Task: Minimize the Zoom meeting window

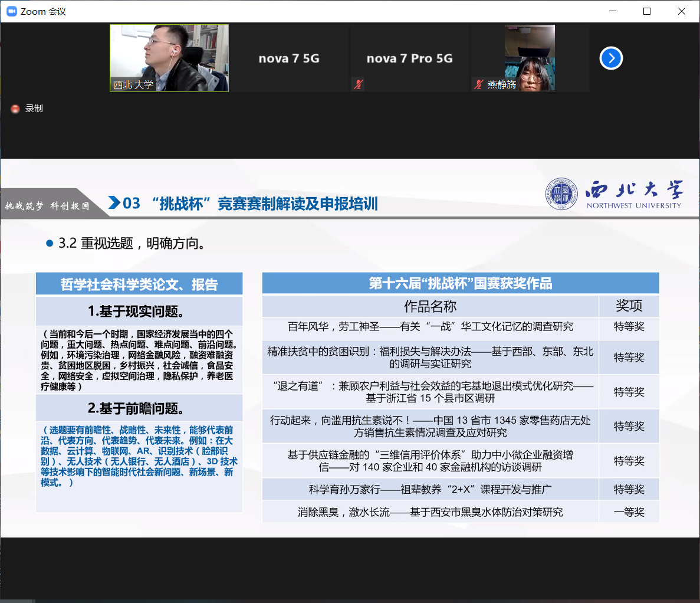Action: pos(613,11)
